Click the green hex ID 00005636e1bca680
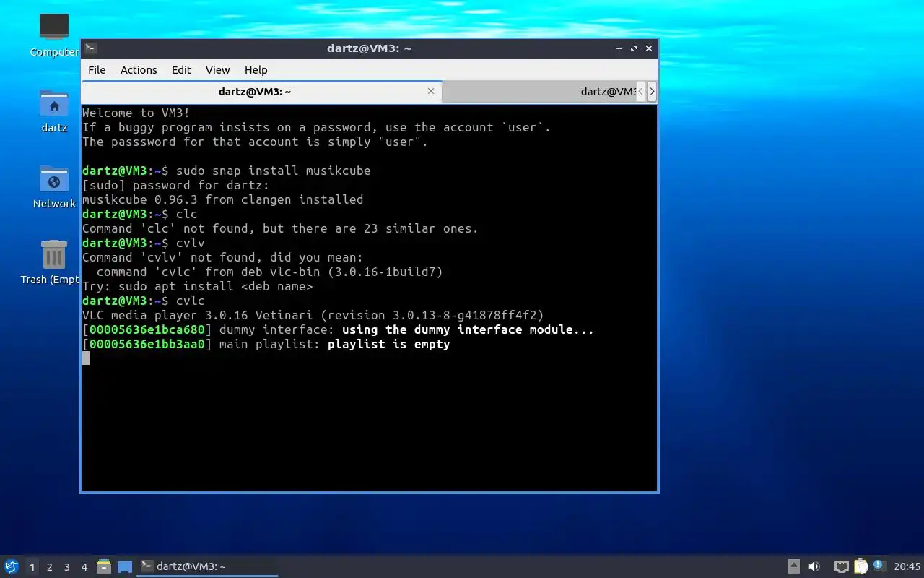 click(147, 329)
